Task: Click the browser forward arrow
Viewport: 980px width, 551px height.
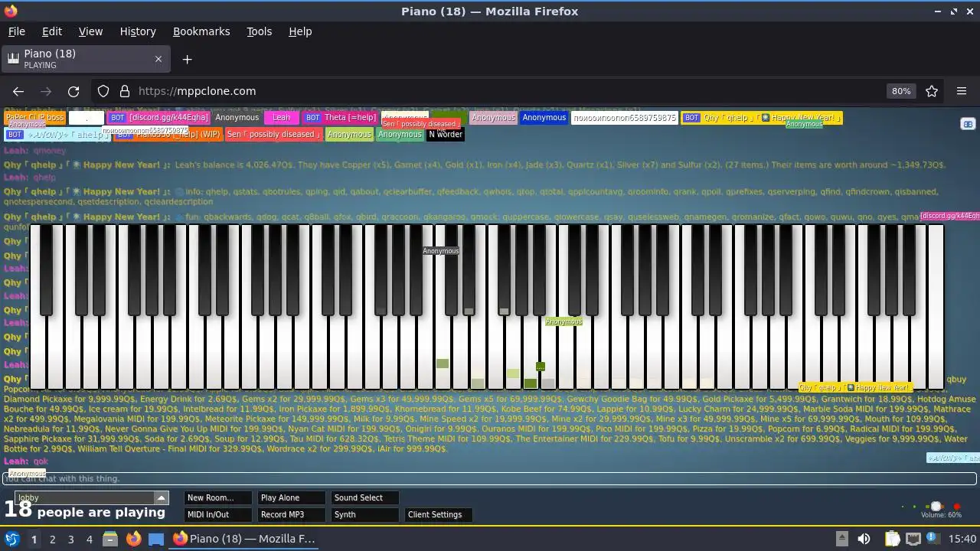Action: (46, 91)
